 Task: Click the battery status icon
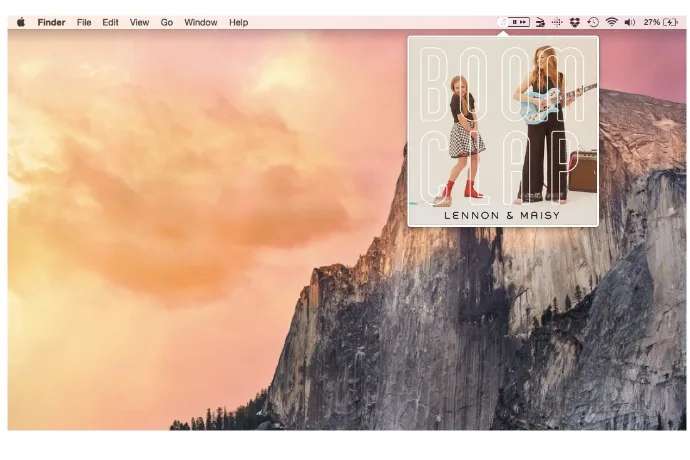672,21
